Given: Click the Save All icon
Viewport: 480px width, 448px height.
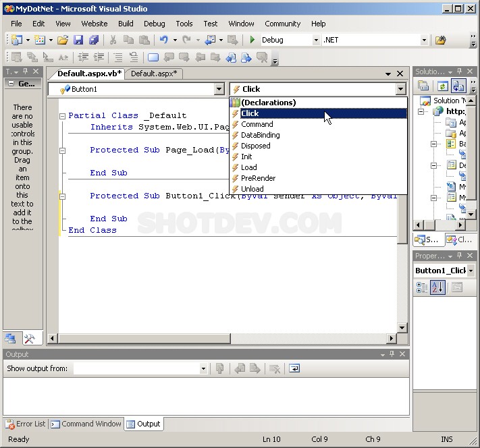Looking at the screenshot, I should pyautogui.click(x=94, y=40).
